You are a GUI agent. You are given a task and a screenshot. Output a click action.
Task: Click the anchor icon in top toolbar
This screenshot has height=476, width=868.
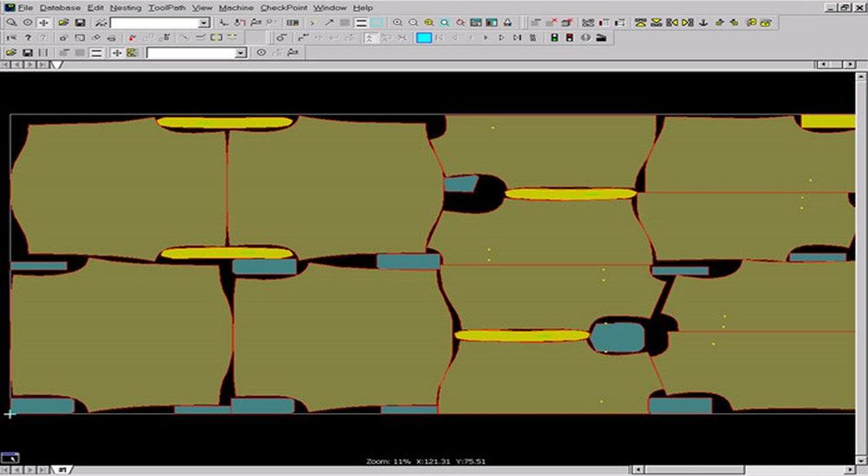point(703,22)
